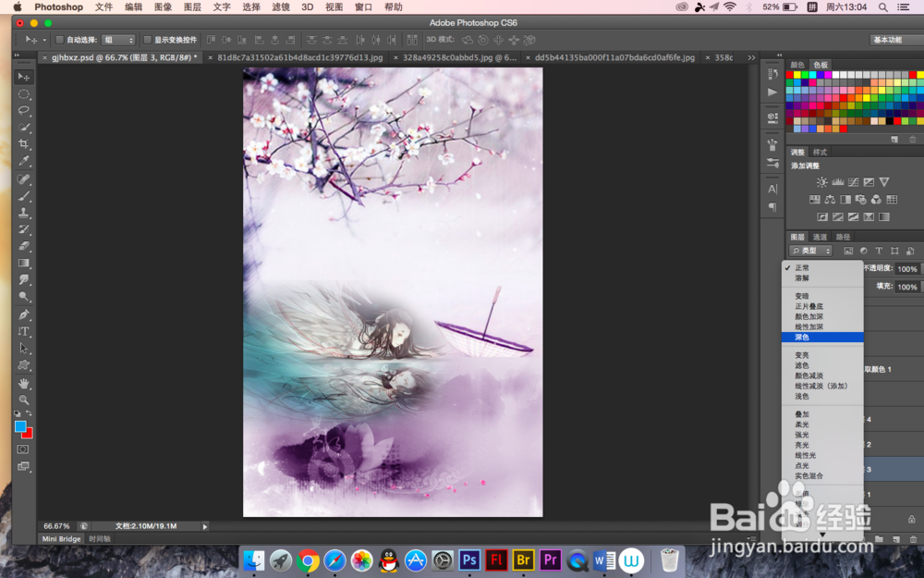Choose 滤色 blend mode
924x578 pixels.
[x=822, y=365]
